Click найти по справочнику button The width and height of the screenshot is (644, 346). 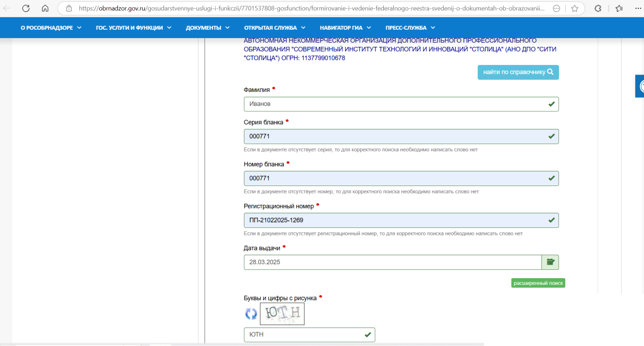point(518,72)
